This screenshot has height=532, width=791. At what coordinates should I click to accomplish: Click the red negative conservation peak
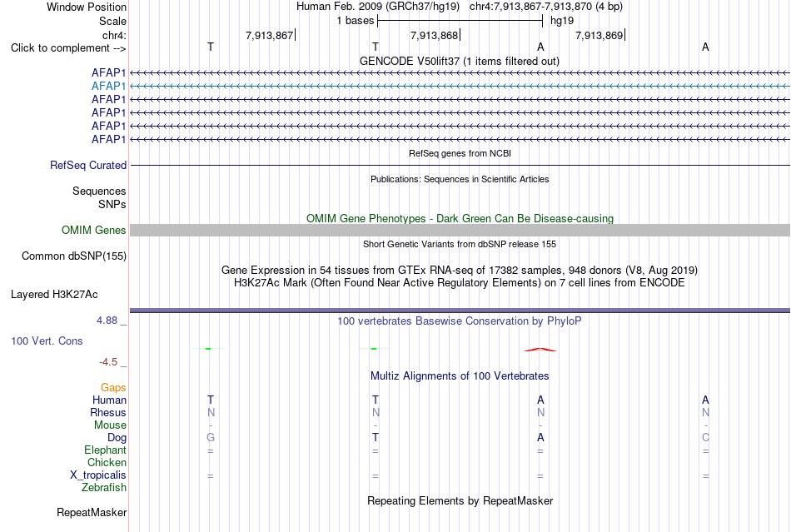(x=540, y=350)
